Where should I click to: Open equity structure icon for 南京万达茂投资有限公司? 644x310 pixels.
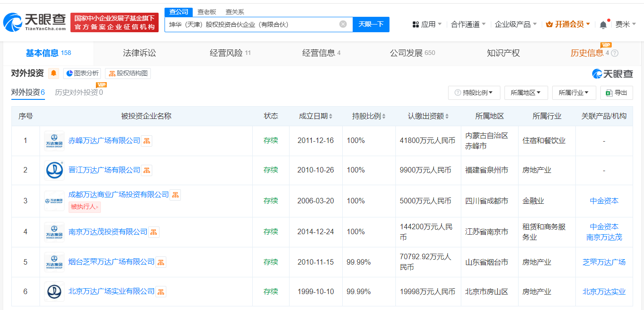(154, 232)
